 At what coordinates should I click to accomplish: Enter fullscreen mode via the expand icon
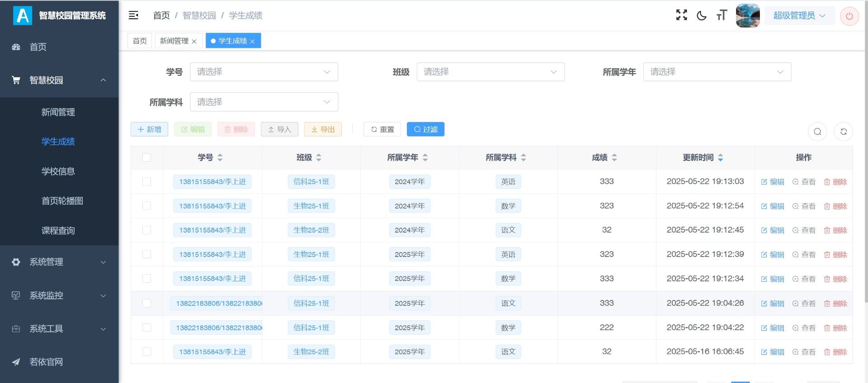tap(681, 15)
